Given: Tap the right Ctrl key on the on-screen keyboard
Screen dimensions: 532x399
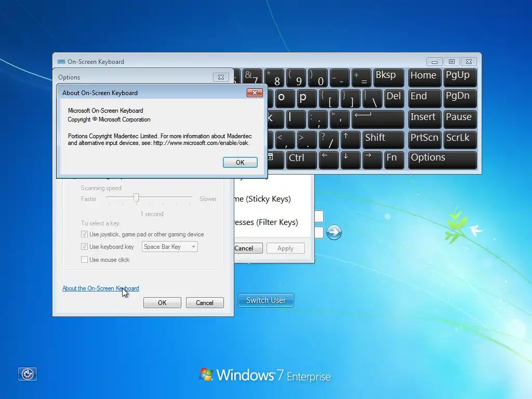Looking at the screenshot, I should (x=301, y=160).
